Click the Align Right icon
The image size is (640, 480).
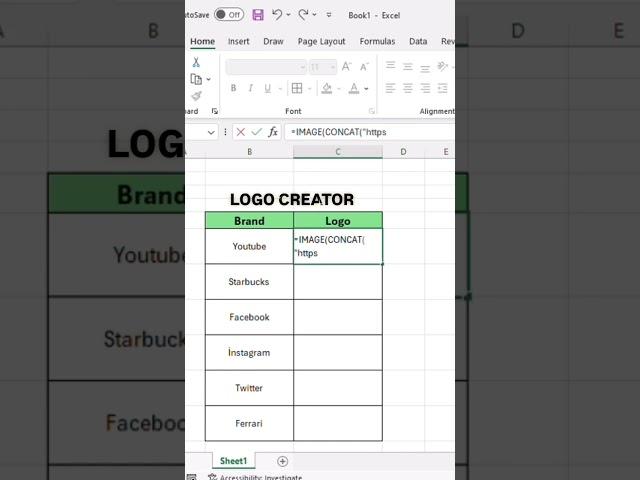(x=425, y=88)
